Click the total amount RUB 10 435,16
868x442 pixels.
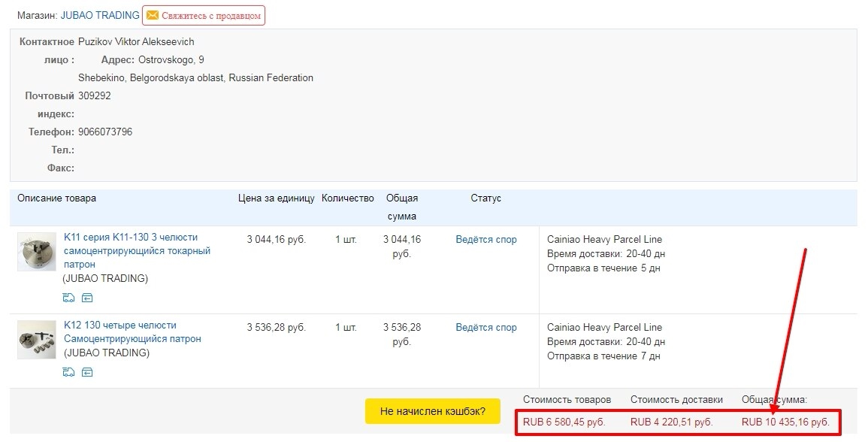click(785, 422)
